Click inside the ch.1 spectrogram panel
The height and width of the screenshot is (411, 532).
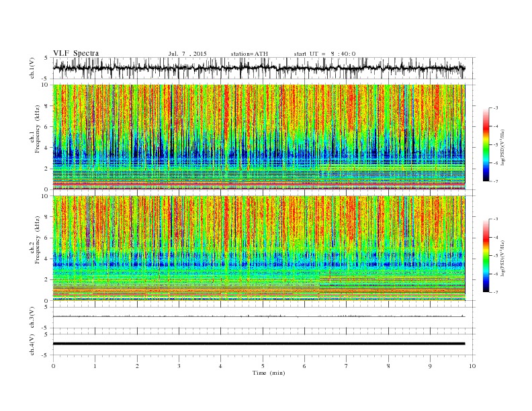pyautogui.click(x=259, y=137)
